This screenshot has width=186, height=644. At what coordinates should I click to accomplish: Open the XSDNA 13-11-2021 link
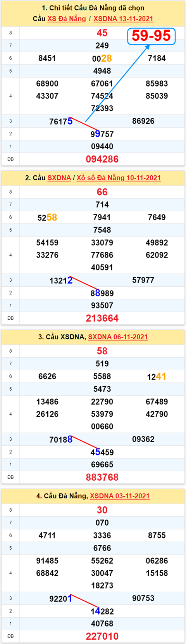pos(123,19)
